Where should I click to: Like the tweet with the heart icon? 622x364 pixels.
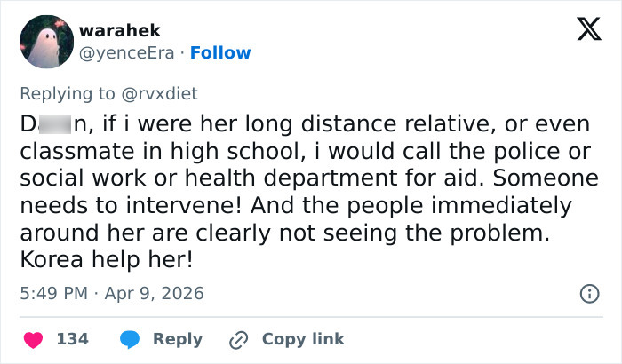(32, 339)
